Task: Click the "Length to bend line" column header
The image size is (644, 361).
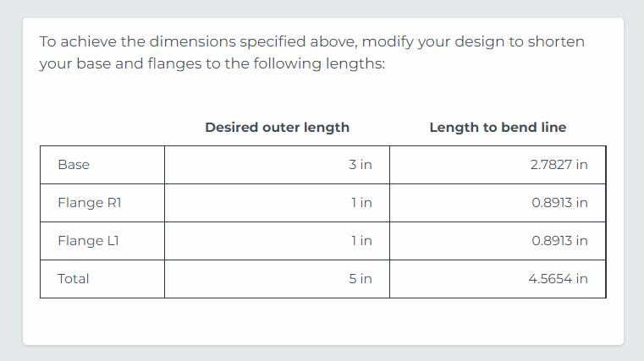Action: tap(498, 128)
